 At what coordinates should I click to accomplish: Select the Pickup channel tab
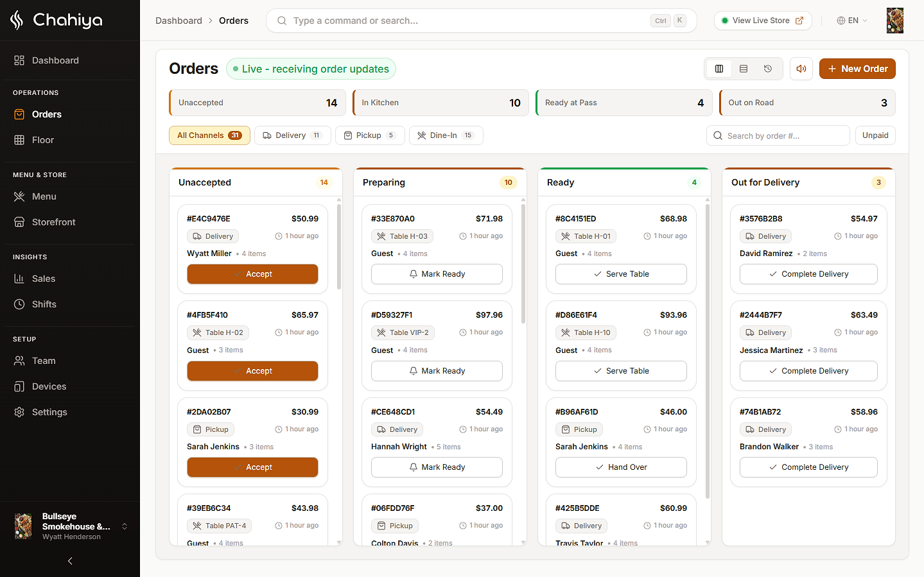pos(370,135)
